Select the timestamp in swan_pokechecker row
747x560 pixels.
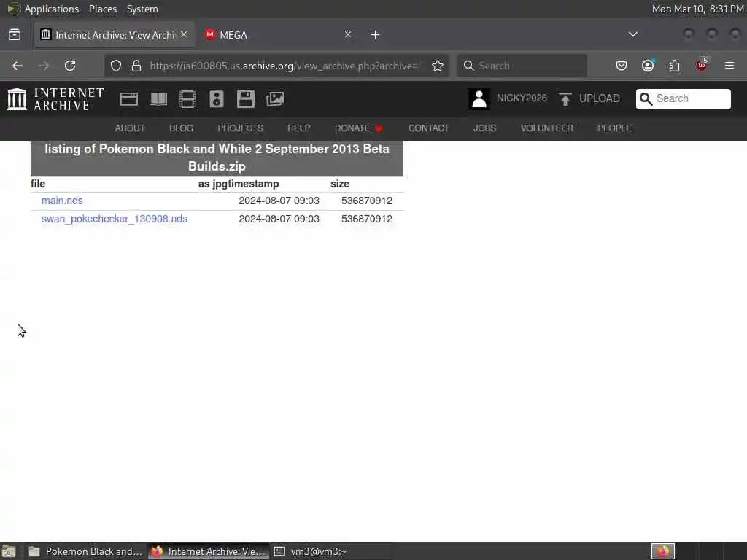[279, 219]
